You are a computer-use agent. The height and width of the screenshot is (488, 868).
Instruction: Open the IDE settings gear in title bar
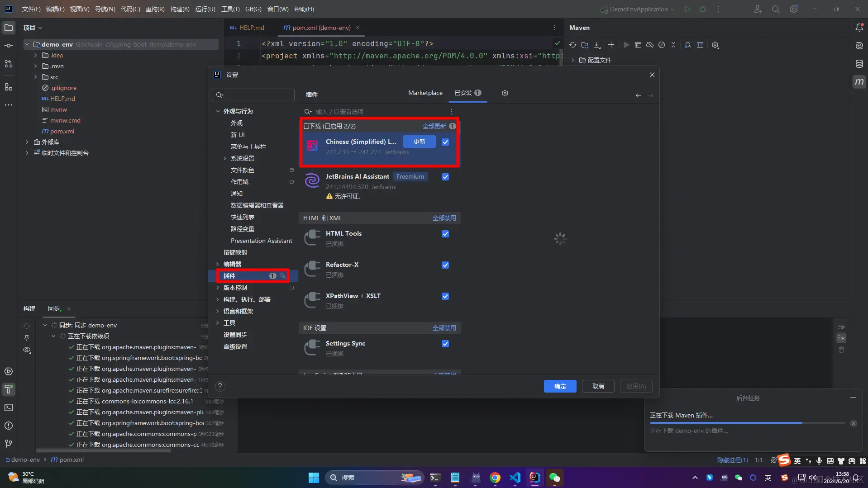click(x=794, y=9)
